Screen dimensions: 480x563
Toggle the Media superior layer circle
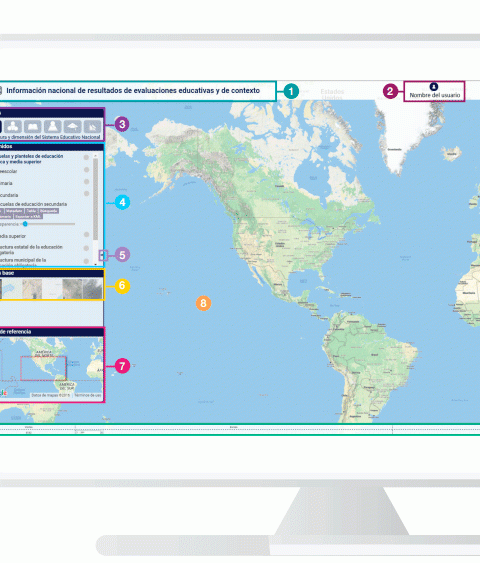tap(86, 234)
